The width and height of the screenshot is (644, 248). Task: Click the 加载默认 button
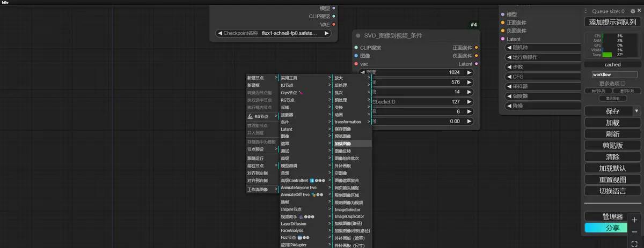tap(612, 168)
